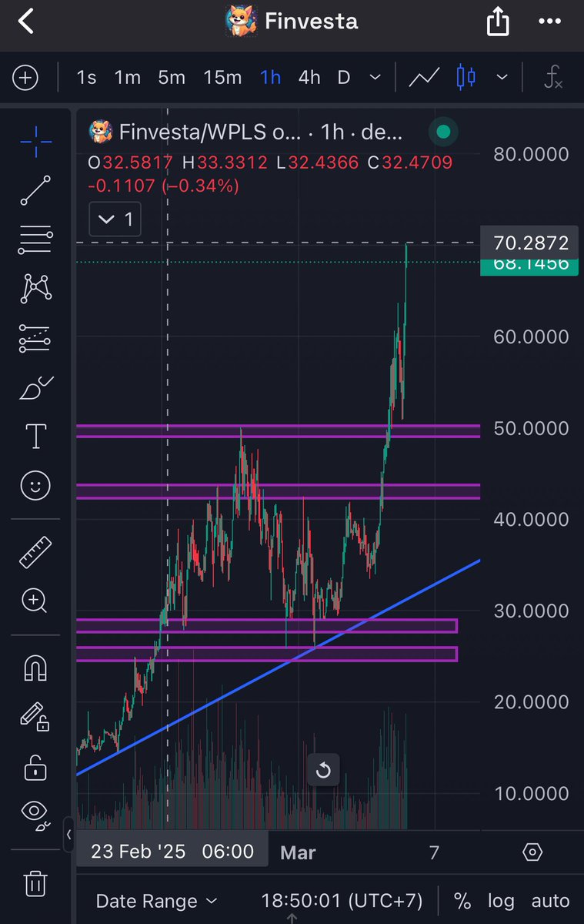Tap the share icon in the header
The width and height of the screenshot is (584, 924).
click(x=499, y=21)
